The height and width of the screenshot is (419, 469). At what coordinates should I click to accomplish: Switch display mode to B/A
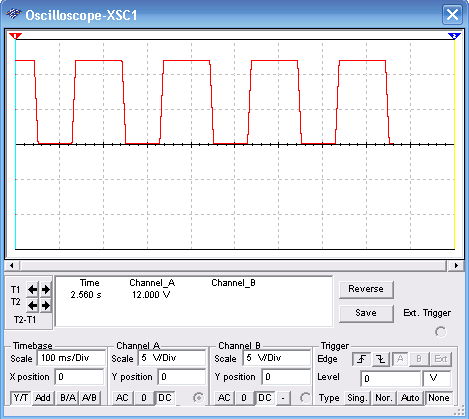click(x=68, y=398)
